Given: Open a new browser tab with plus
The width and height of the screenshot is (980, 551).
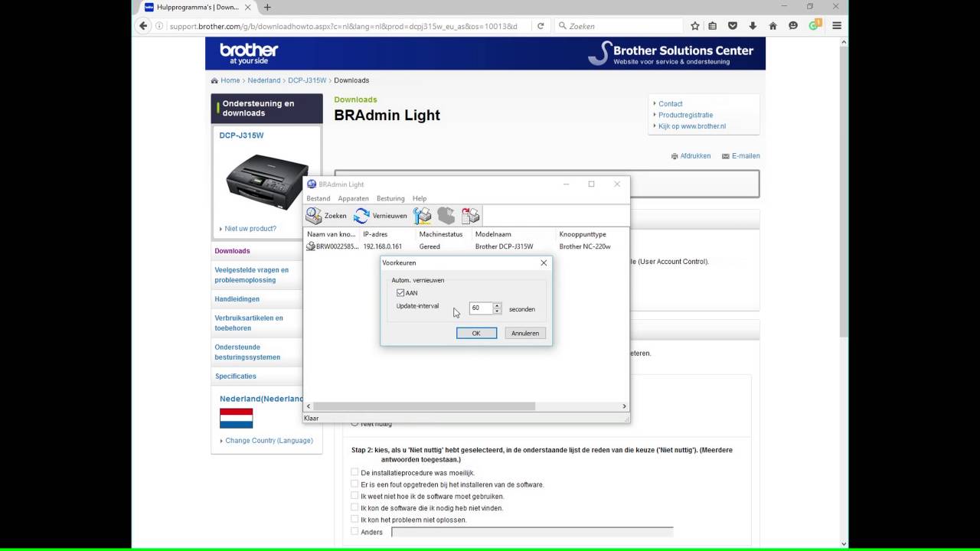Looking at the screenshot, I should coord(267,7).
